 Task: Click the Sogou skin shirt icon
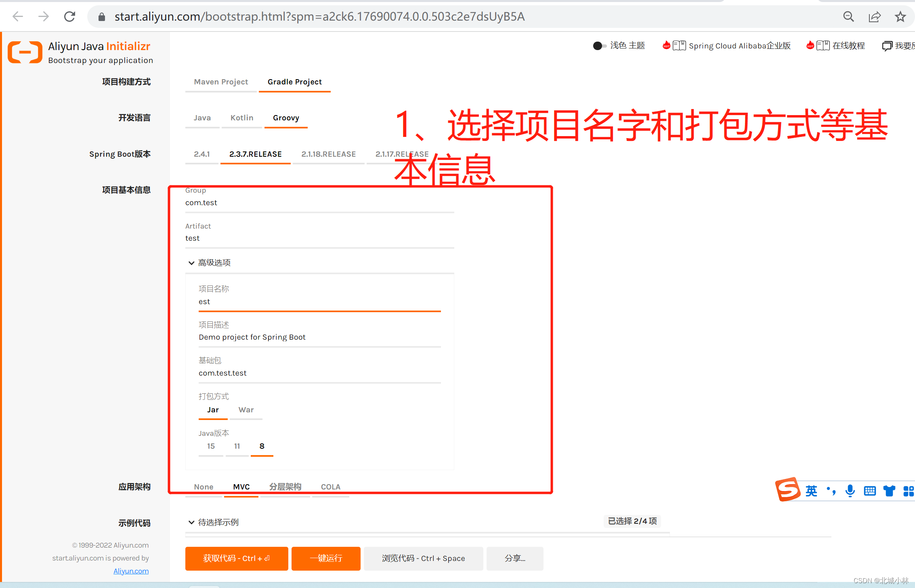889,491
